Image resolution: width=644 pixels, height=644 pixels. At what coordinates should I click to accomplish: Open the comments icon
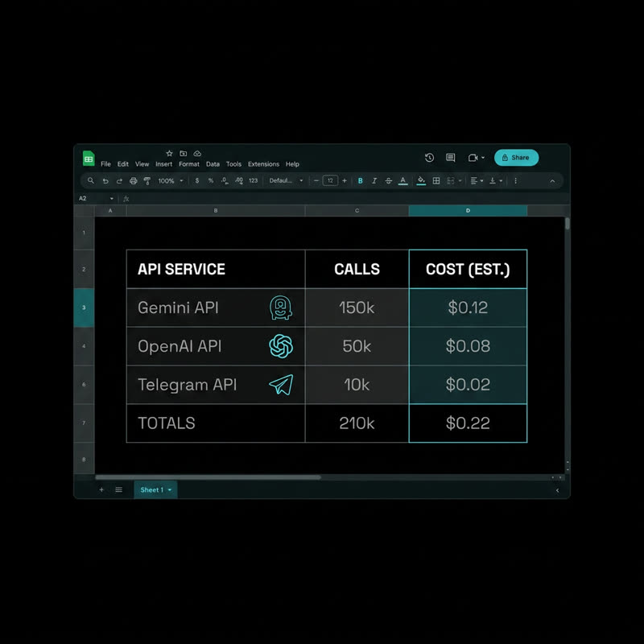pyautogui.click(x=451, y=158)
